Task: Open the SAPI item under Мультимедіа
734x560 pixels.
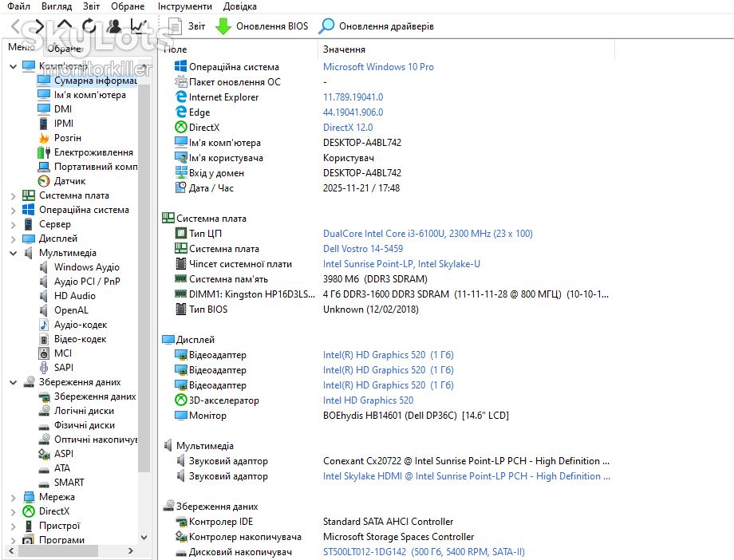Action: point(63,368)
